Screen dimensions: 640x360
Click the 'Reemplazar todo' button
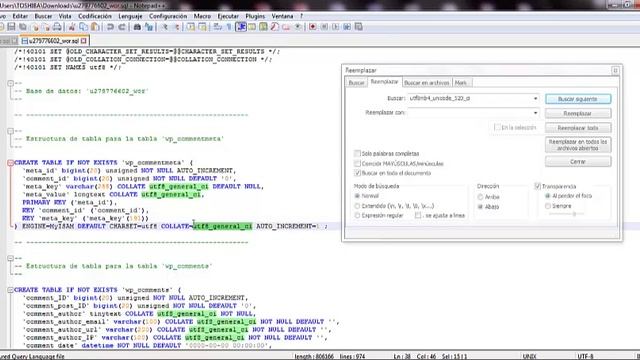tap(578, 128)
